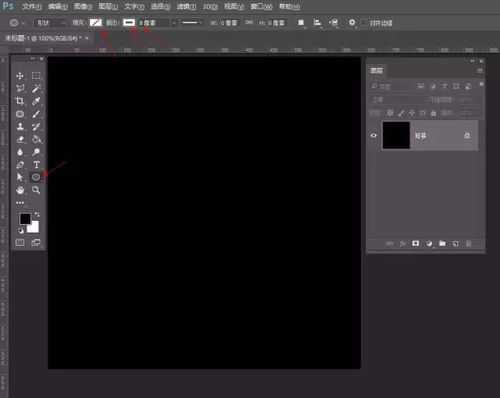Hide the Background layer with eye icon
This screenshot has height=398, width=500.
[373, 135]
